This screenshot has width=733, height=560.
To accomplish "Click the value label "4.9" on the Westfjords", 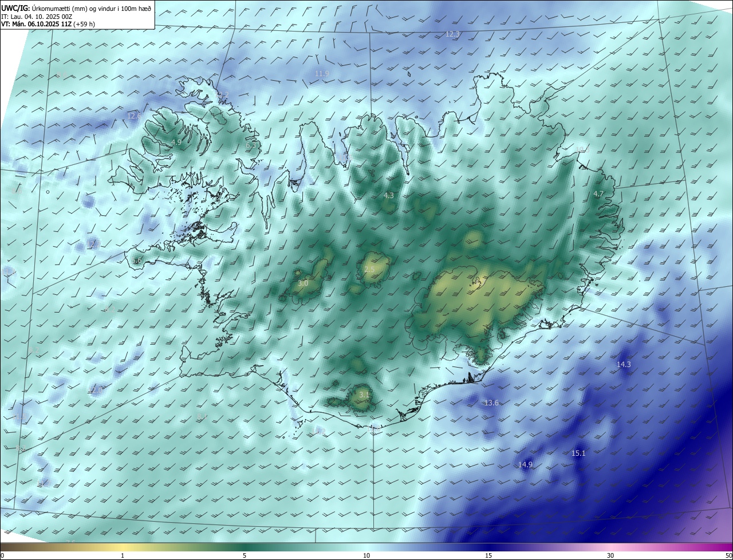I will click(x=176, y=142).
